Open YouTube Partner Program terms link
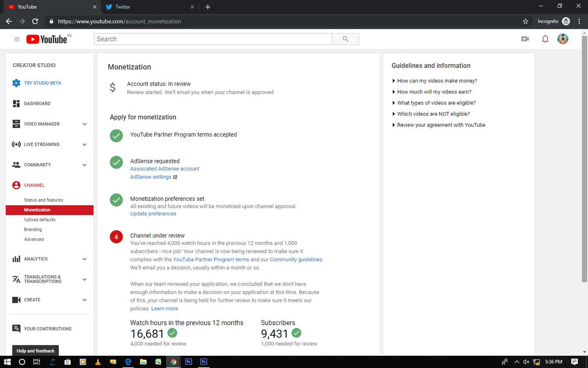This screenshot has width=588, height=368. [211, 260]
